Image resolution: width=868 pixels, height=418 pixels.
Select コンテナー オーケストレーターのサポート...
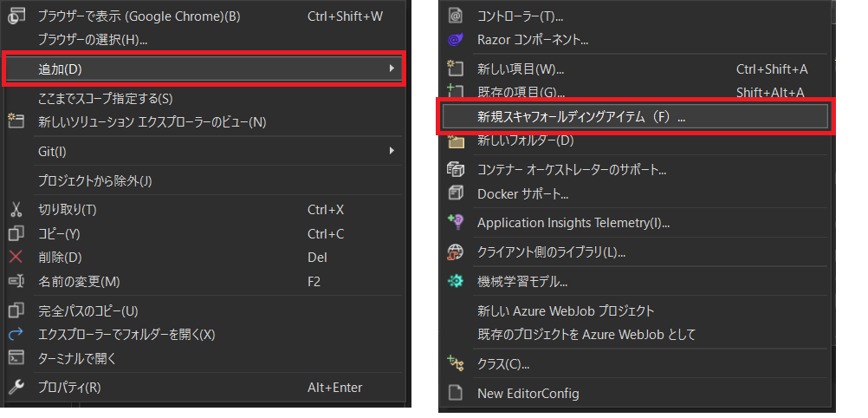571,169
